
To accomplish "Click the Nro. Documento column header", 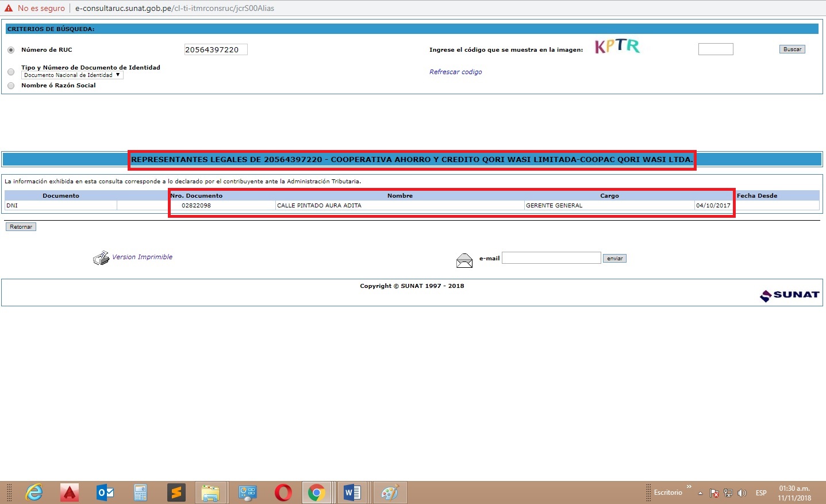I will coord(196,196).
